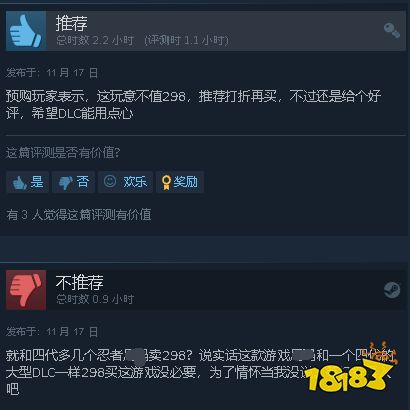Mark the review as 欢乐 funny
The width and height of the screenshot is (410, 410).
pos(125,182)
